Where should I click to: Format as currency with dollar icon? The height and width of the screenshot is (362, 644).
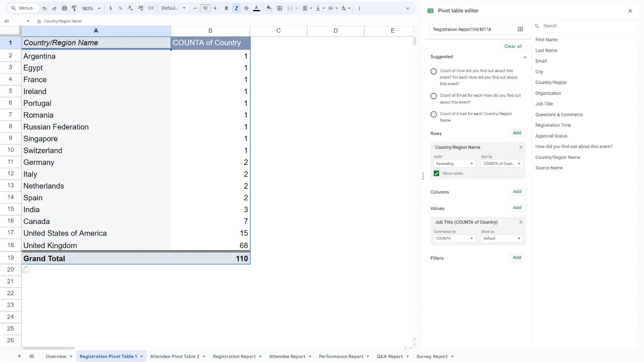pyautogui.click(x=111, y=8)
